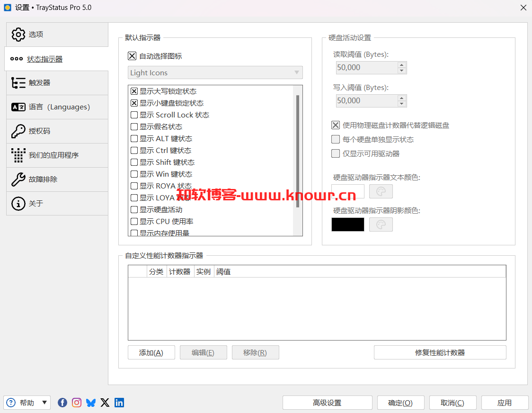Viewport: 532px width, 413px height.
Task: Click the 移除(R) button
Action: click(x=256, y=352)
